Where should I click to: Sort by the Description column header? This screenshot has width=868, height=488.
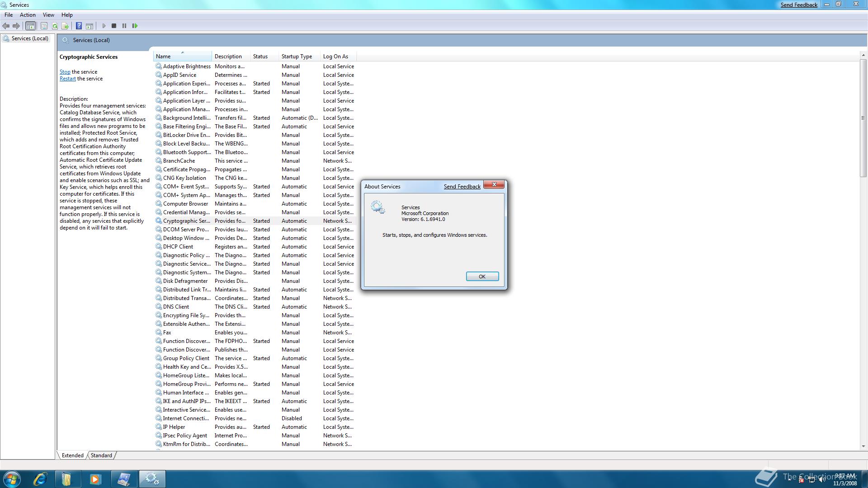231,56
